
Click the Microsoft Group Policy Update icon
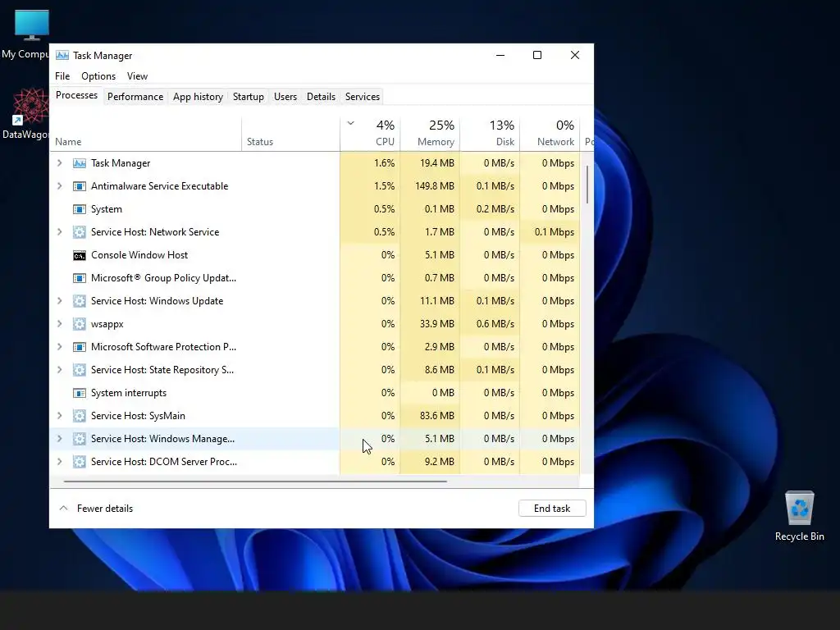pyautogui.click(x=80, y=278)
